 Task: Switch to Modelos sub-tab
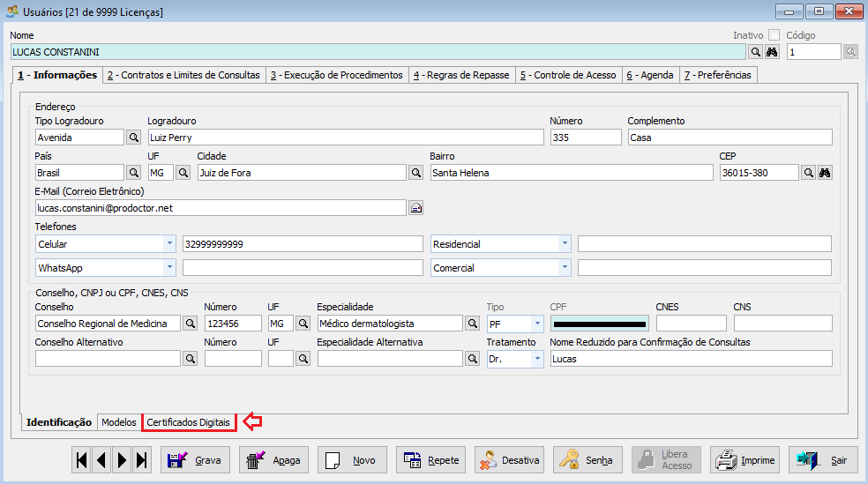(x=118, y=422)
